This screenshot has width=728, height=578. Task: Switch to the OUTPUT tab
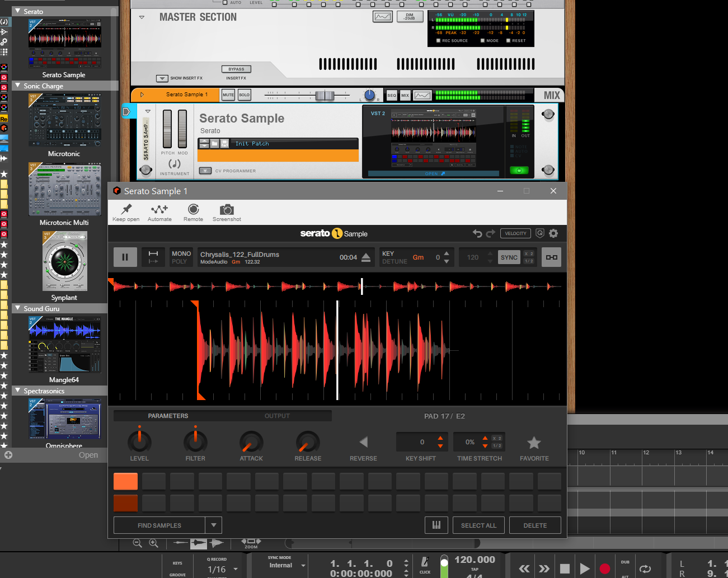(277, 416)
